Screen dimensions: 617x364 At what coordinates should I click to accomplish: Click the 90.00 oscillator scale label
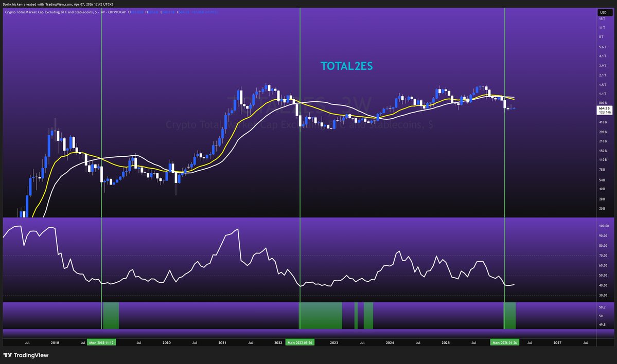pos(603,236)
